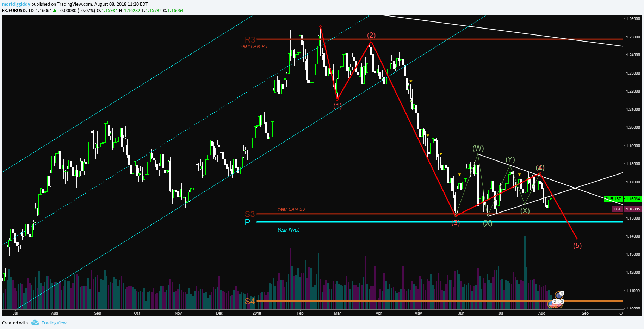Image resolution: width=644 pixels, height=329 pixels.
Task: Click the 1.23000 price axis label
Action: click(633, 73)
